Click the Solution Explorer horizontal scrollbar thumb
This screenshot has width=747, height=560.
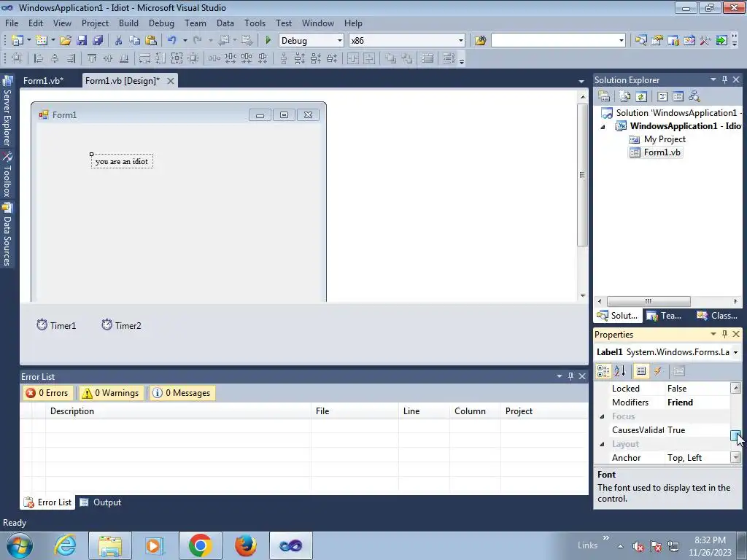tap(649, 301)
